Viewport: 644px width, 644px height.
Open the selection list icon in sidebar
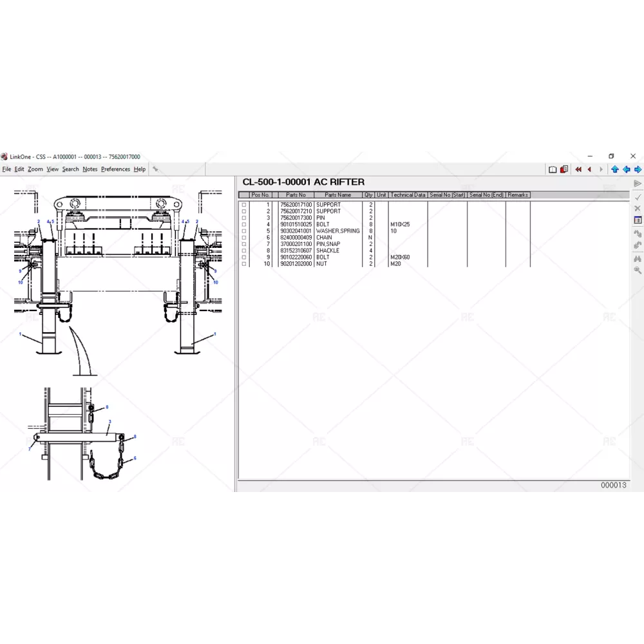638,220
